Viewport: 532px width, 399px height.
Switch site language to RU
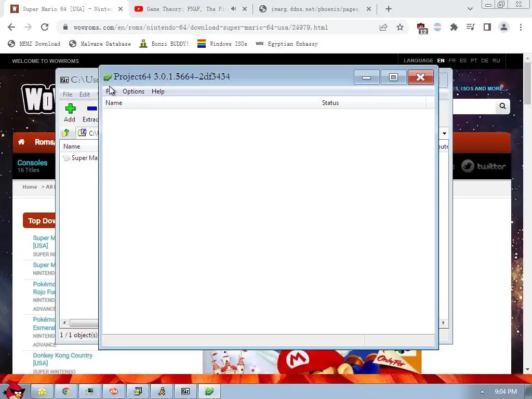pyautogui.click(x=496, y=60)
